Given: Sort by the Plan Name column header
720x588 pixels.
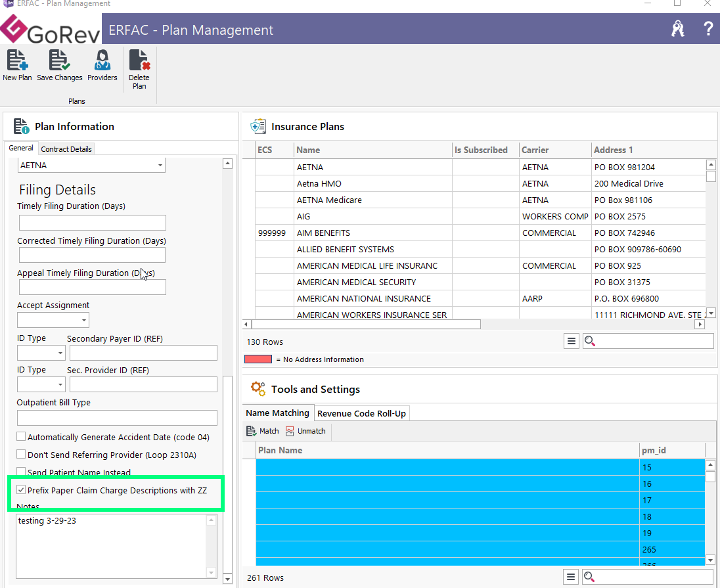Looking at the screenshot, I should (447, 450).
